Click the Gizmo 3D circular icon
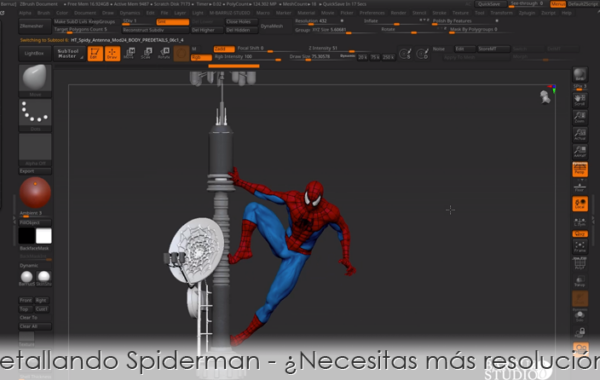This screenshot has height=380, width=600. point(181,54)
